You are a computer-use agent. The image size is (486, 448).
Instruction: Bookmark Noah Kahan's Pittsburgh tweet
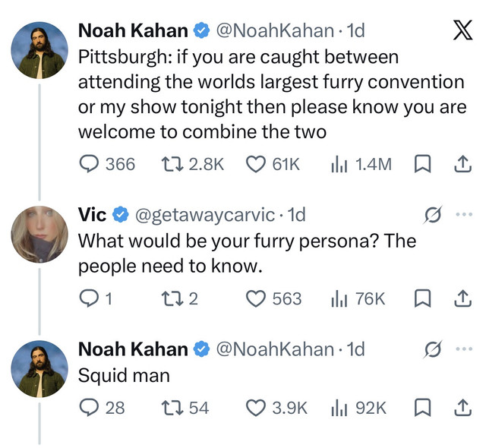(x=422, y=164)
